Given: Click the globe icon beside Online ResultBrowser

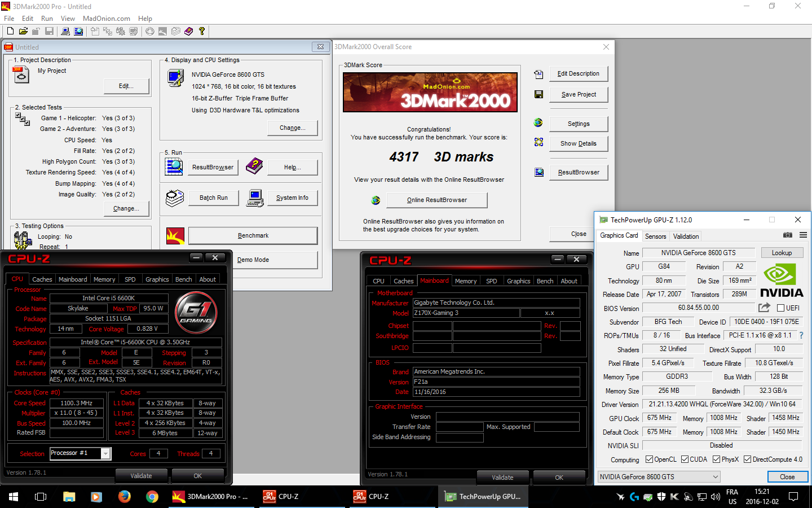Looking at the screenshot, I should 376,200.
